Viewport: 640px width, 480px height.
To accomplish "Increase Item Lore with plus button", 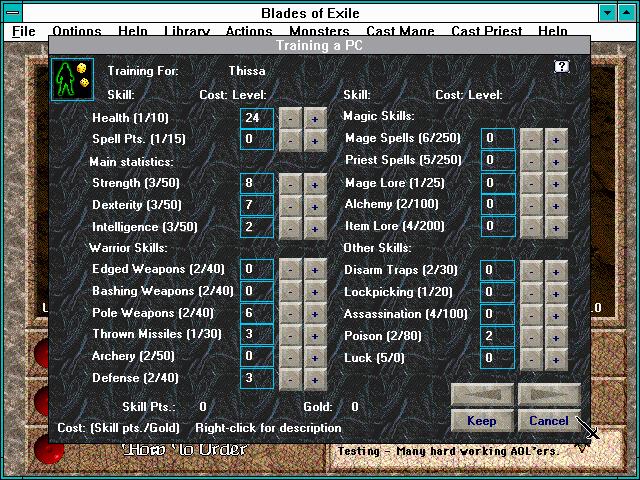I will coord(556,228).
